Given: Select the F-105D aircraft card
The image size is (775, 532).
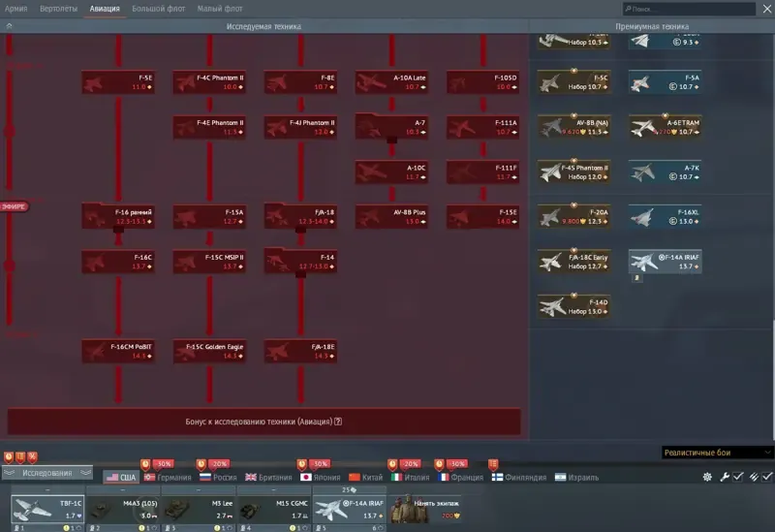Looking at the screenshot, I should click(482, 82).
